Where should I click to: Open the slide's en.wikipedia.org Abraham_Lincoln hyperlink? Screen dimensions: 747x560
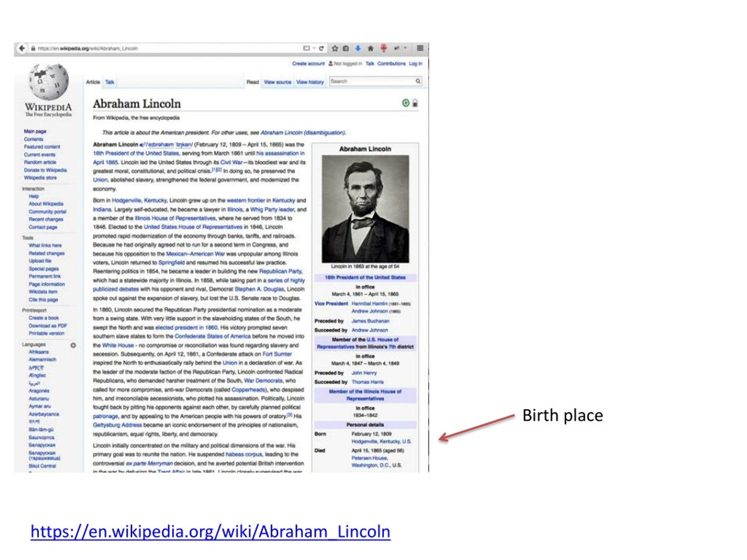tap(210, 531)
